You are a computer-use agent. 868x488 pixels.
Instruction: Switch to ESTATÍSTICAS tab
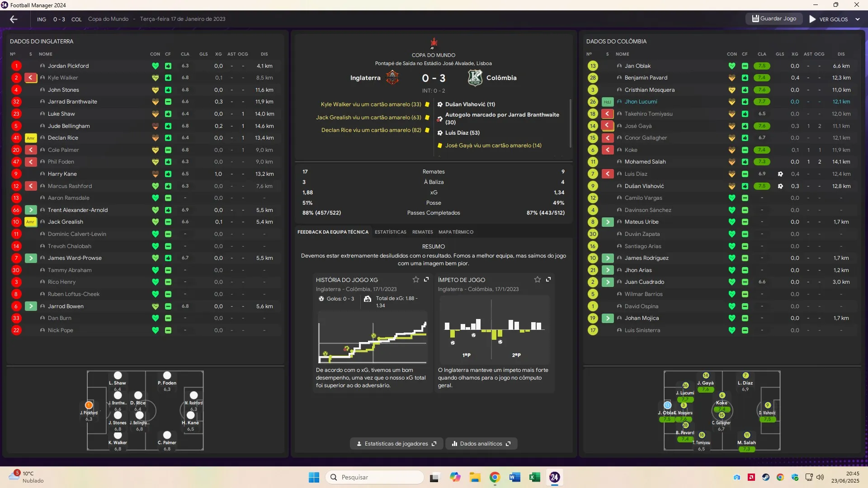pyautogui.click(x=391, y=232)
